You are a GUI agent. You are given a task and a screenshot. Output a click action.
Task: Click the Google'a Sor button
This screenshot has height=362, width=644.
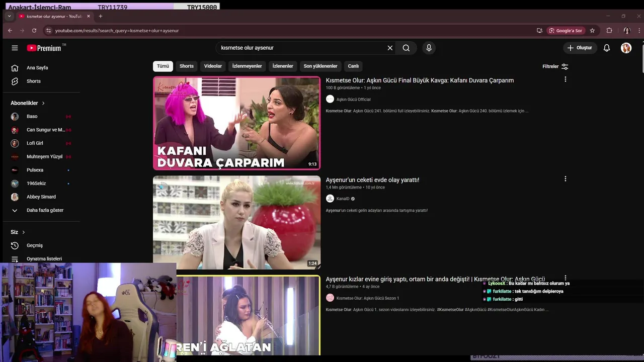coord(566,31)
